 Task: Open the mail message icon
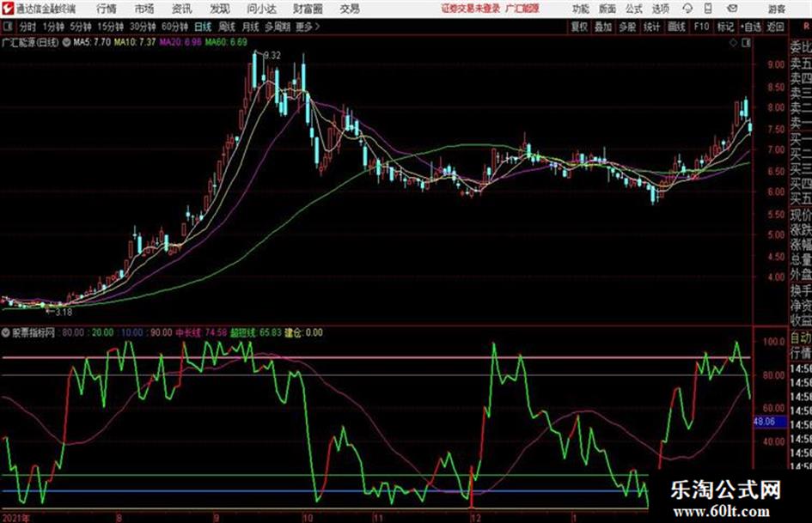[x=732, y=9]
